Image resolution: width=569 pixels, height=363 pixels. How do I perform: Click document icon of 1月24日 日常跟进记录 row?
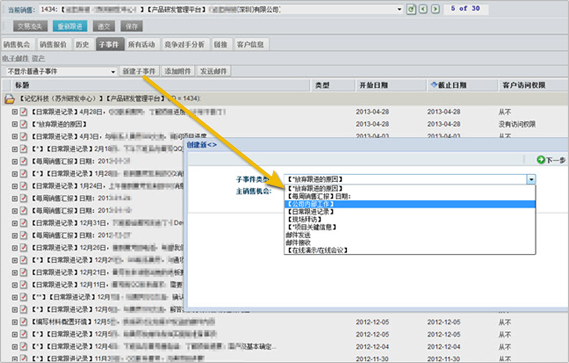point(24,186)
